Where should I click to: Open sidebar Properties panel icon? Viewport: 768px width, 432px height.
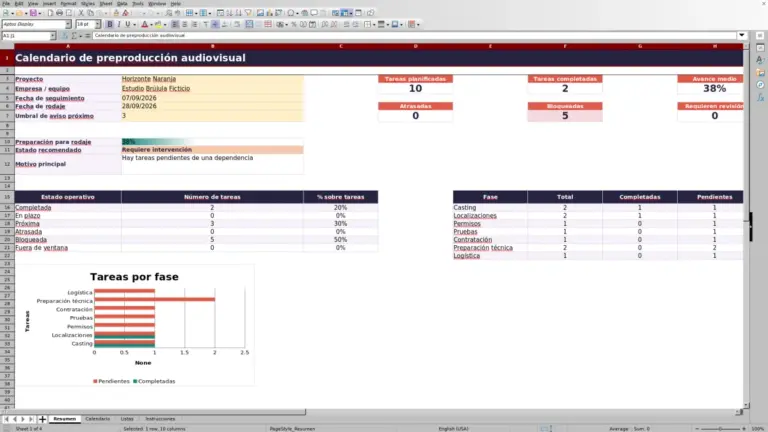[x=760, y=48]
